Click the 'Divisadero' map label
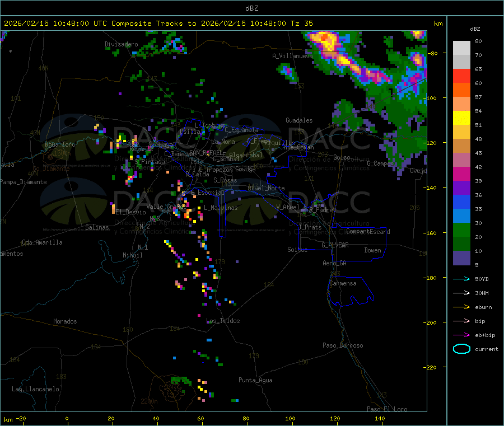 pos(121,44)
